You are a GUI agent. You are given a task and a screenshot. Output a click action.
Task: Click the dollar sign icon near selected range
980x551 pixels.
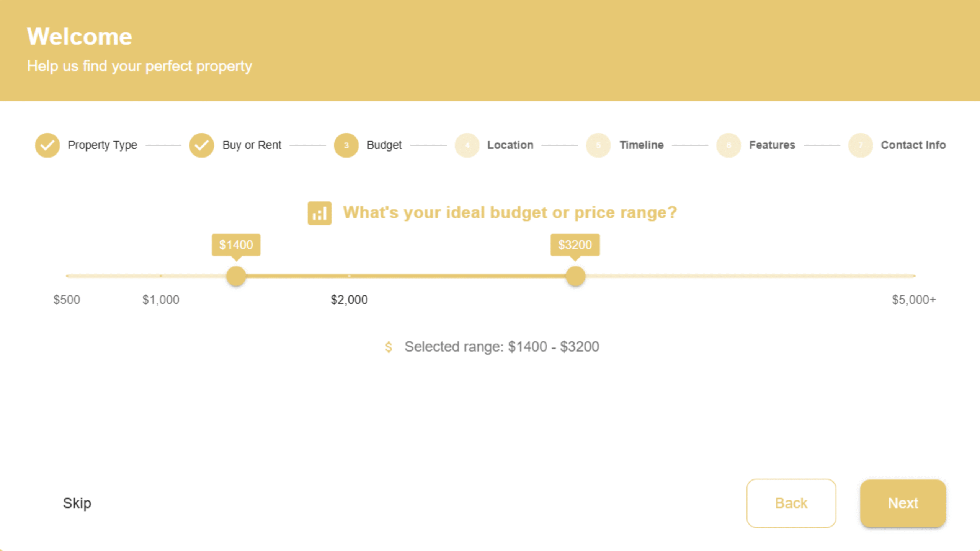tap(389, 347)
